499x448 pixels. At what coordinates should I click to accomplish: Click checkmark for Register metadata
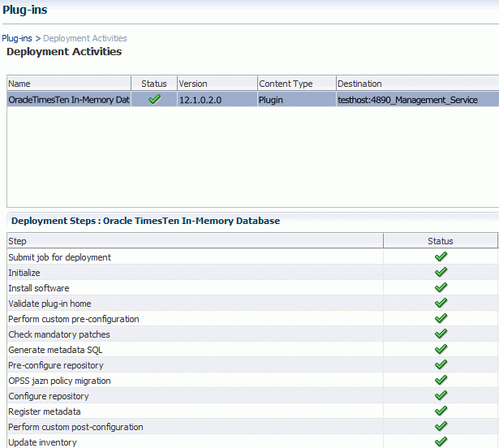pos(441,411)
